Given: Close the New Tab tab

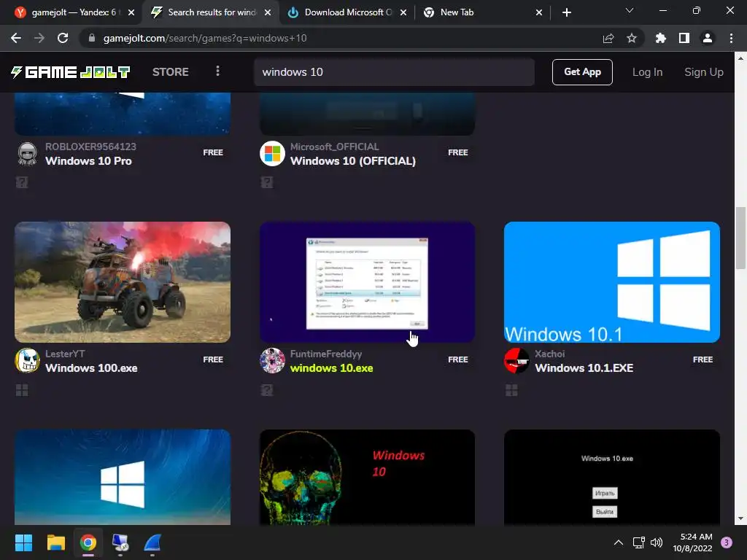Looking at the screenshot, I should click(x=539, y=12).
